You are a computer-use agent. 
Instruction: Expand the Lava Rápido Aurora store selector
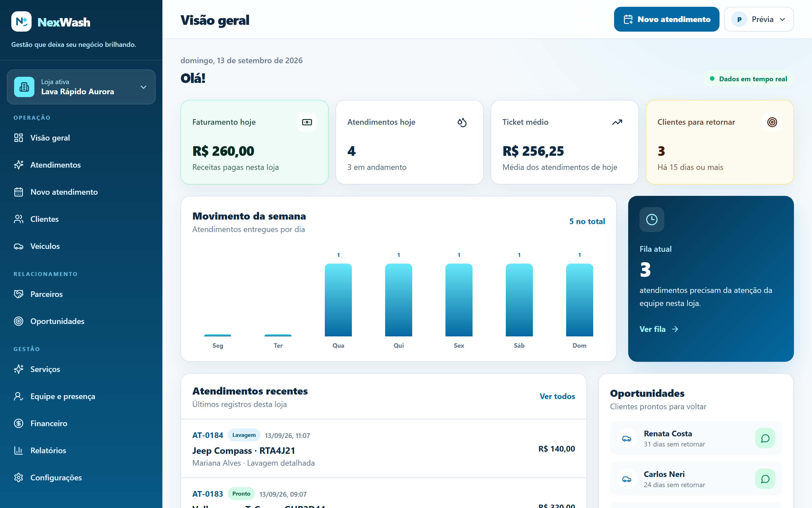[81, 87]
